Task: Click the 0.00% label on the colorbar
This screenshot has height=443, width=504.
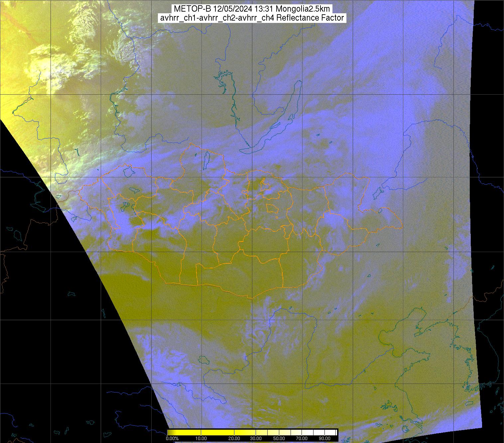Action: (172, 438)
